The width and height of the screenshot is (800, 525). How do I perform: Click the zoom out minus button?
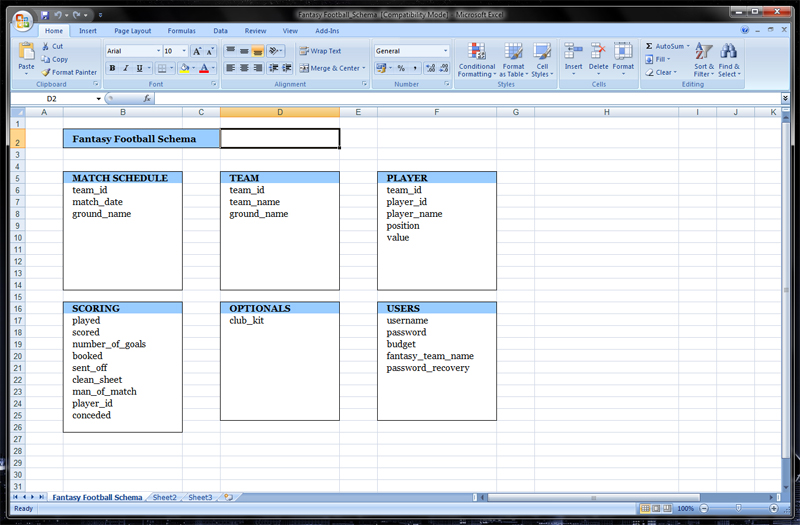pyautogui.click(x=704, y=508)
